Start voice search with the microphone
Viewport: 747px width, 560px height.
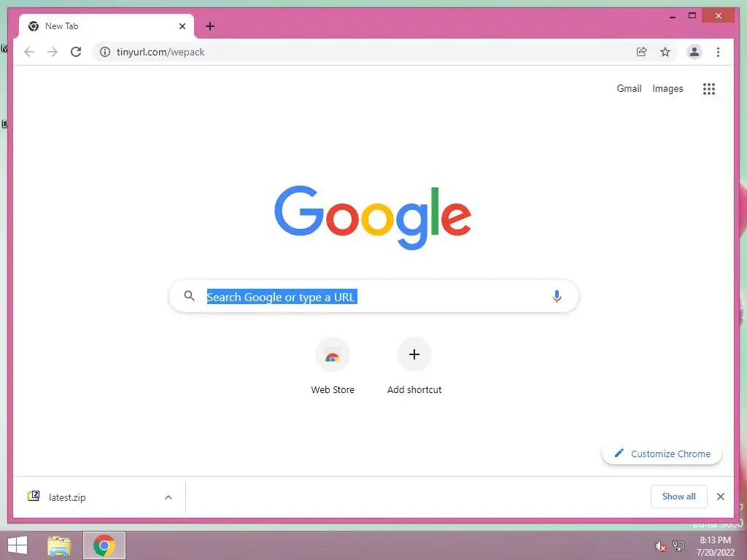pos(557,296)
